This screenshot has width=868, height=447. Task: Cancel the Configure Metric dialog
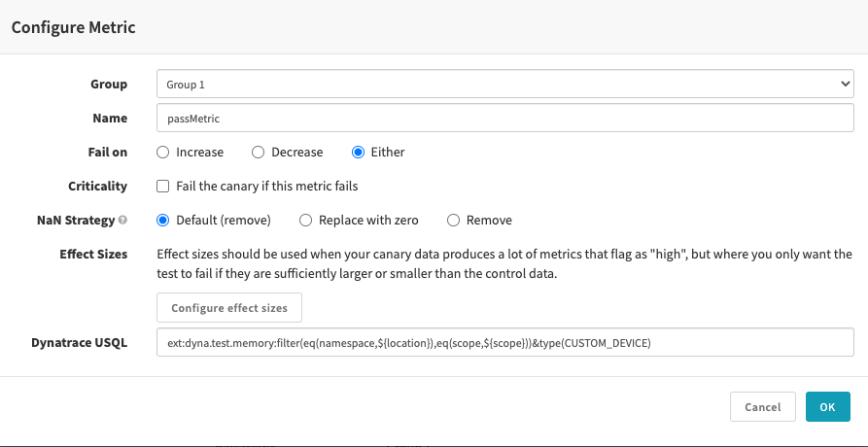tap(762, 407)
